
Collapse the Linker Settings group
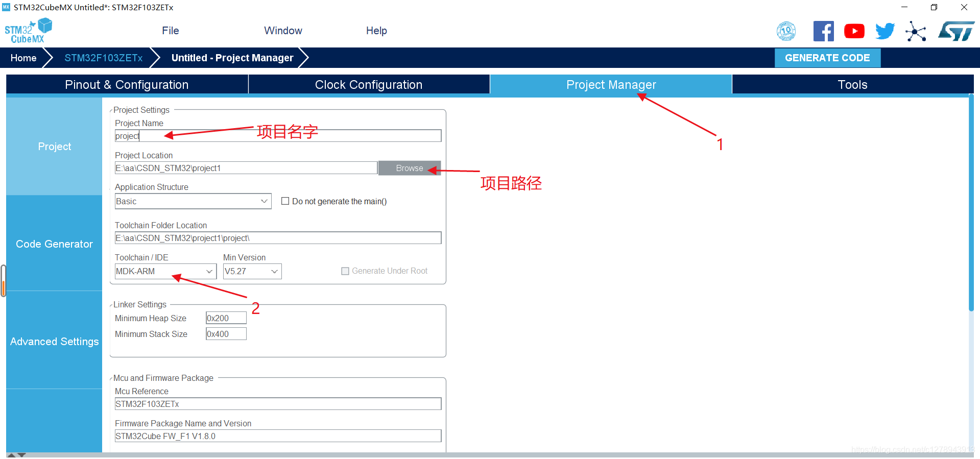coord(111,305)
